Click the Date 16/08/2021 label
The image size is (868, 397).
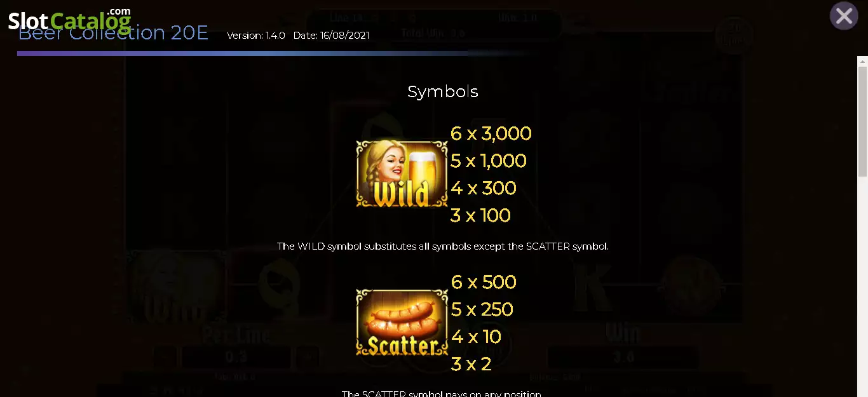(331, 36)
